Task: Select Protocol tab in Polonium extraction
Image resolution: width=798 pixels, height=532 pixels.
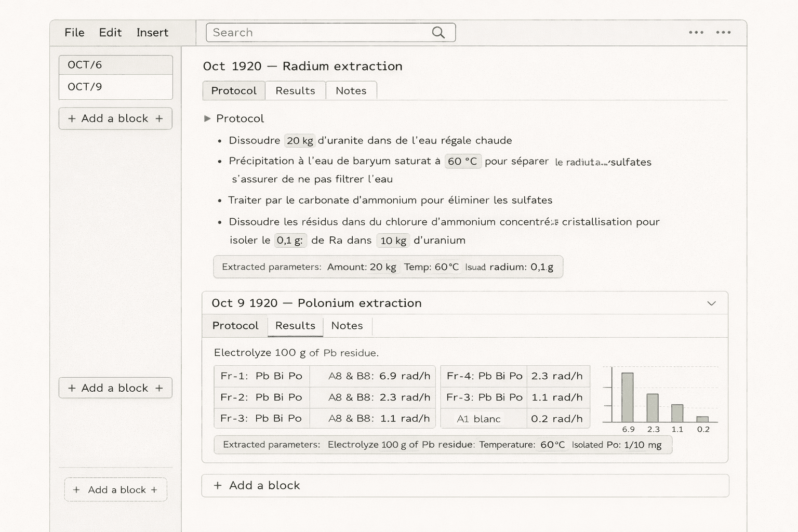Action: pos(235,326)
